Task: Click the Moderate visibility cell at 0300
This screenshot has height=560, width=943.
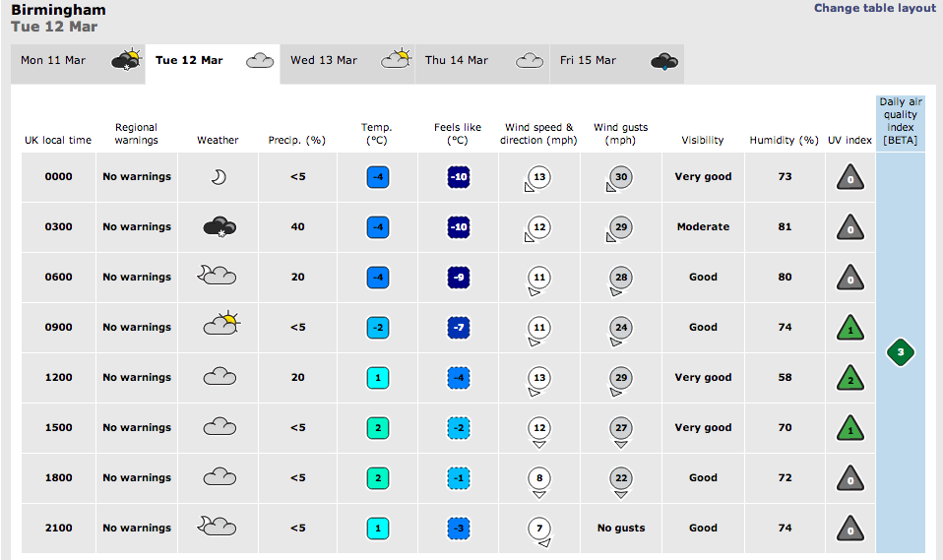Action: (x=703, y=226)
